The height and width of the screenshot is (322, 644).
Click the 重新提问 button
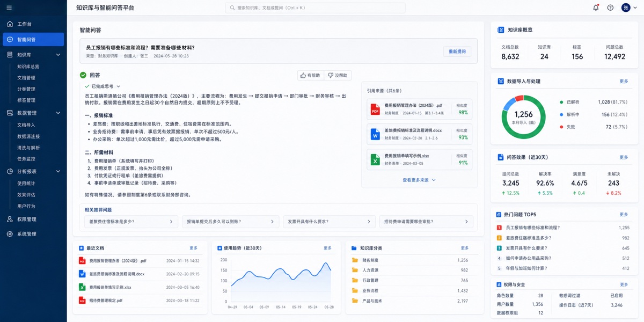pos(457,52)
